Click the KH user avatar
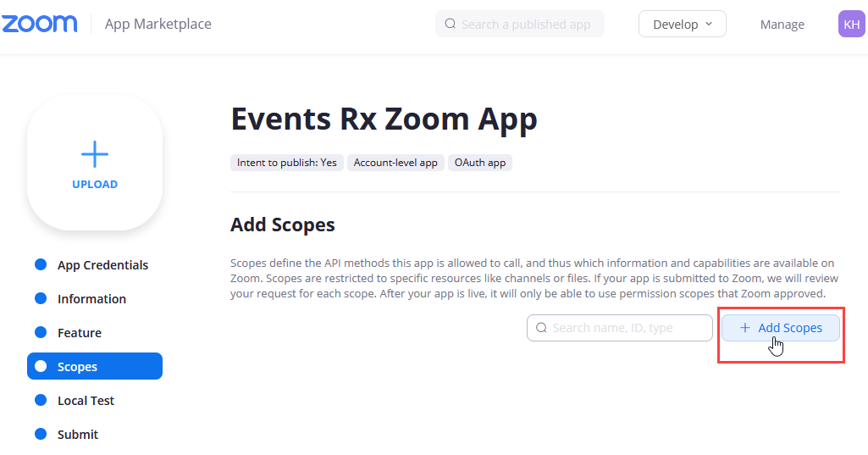This screenshot has height=455, width=868. tap(851, 25)
